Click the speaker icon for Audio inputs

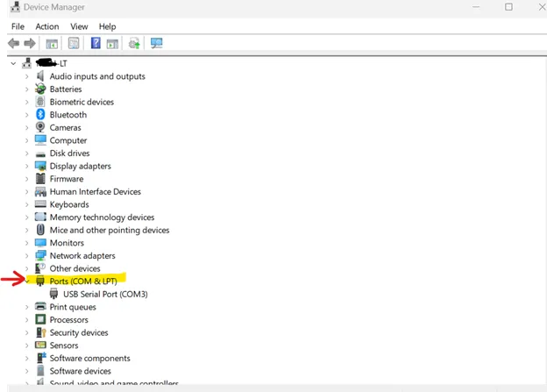tap(40, 76)
